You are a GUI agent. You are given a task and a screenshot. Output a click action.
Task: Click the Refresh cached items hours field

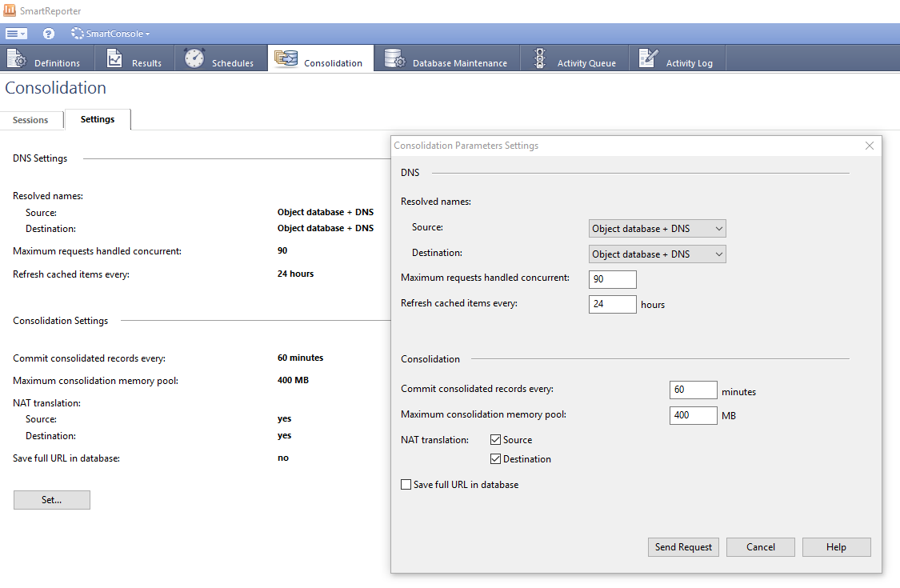coord(613,304)
